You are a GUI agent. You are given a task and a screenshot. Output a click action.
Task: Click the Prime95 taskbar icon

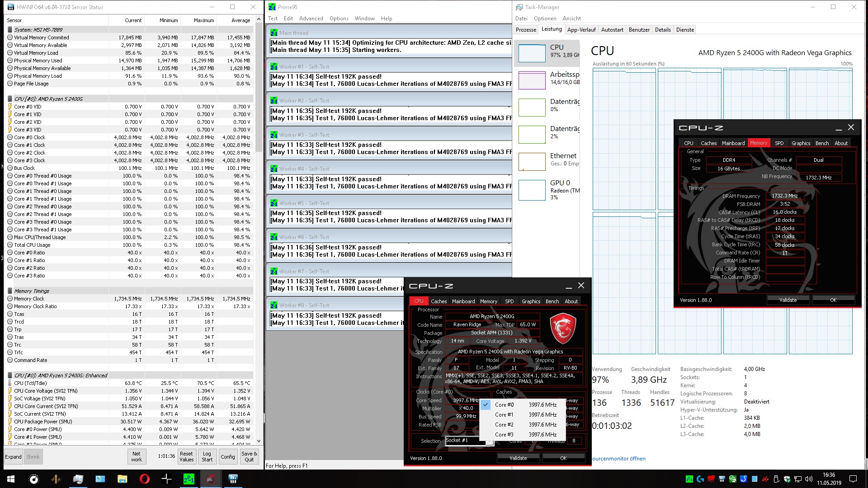[189, 479]
